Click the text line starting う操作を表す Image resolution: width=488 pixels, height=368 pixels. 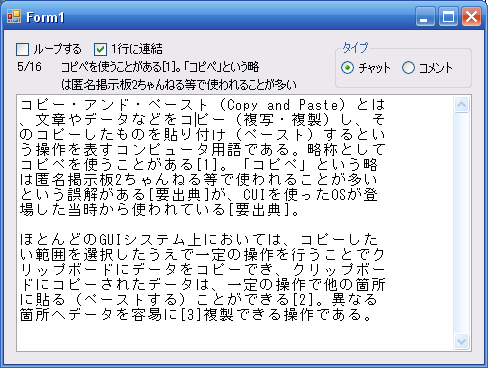point(202,150)
